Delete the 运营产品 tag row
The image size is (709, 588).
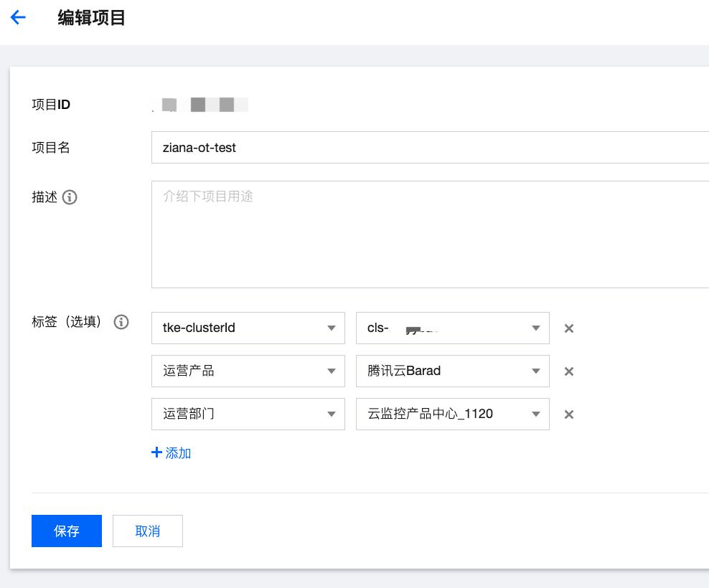tap(569, 371)
